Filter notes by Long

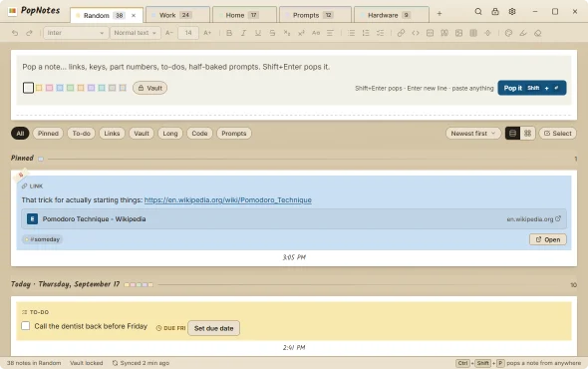(170, 134)
